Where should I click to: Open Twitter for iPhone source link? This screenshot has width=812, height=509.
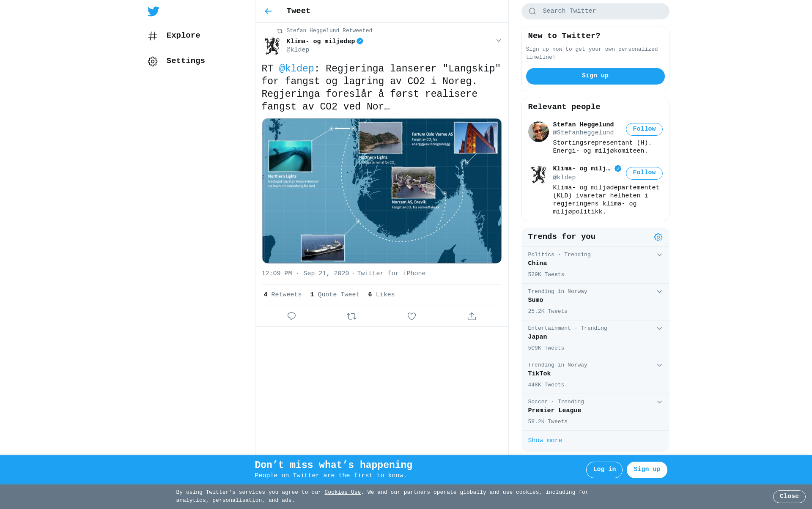point(391,274)
